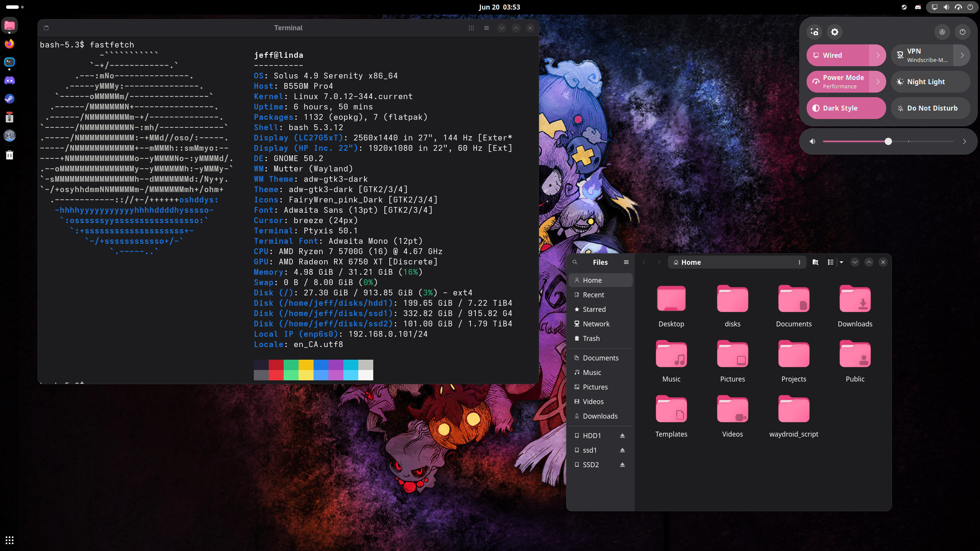Open new tab button in Terminal
This screenshot has height=551, width=980.
point(46,28)
